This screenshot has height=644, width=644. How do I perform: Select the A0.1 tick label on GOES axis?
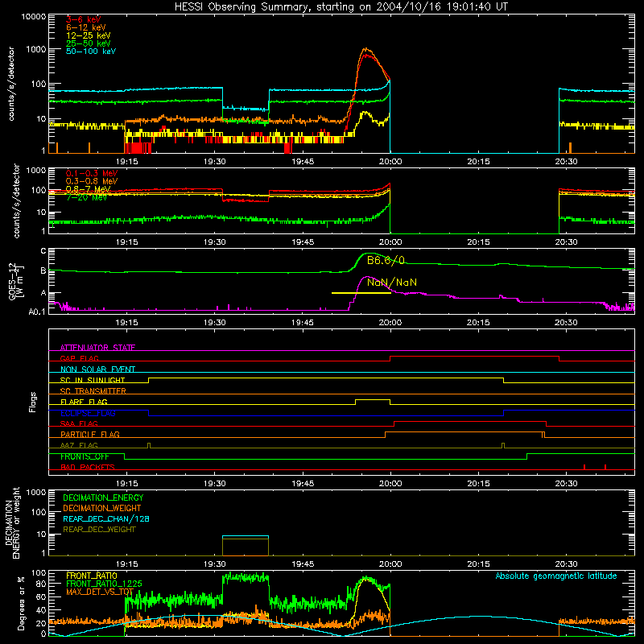37,312
